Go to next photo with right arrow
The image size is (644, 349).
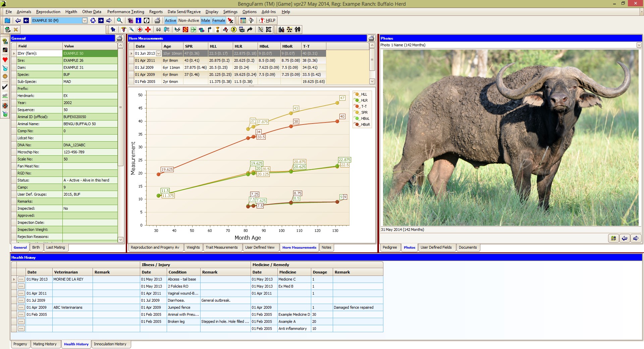pos(635,238)
